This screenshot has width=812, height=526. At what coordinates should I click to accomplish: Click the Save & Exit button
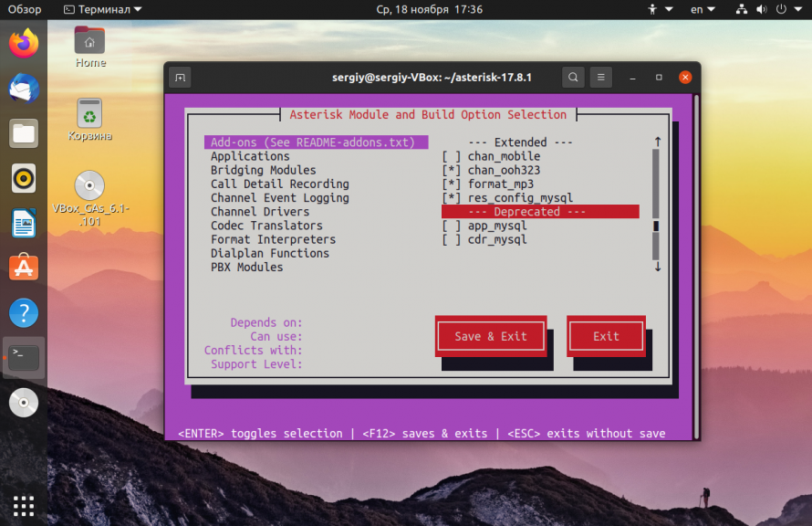click(x=491, y=336)
